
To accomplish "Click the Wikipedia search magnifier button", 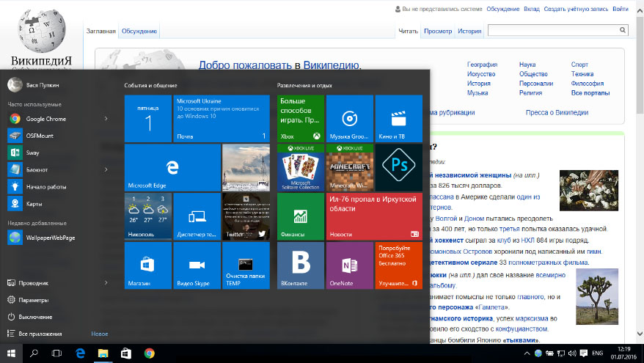I will (623, 30).
